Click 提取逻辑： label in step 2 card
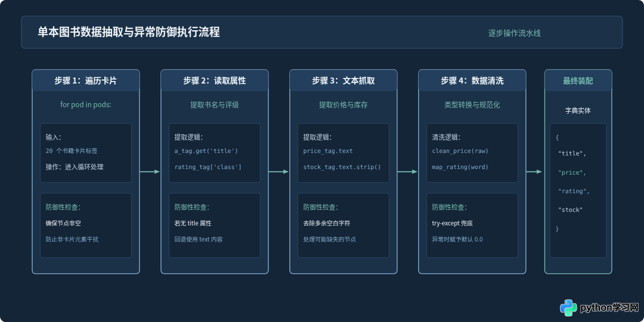Image resolution: width=644 pixels, height=322 pixels. pyautogui.click(x=189, y=137)
